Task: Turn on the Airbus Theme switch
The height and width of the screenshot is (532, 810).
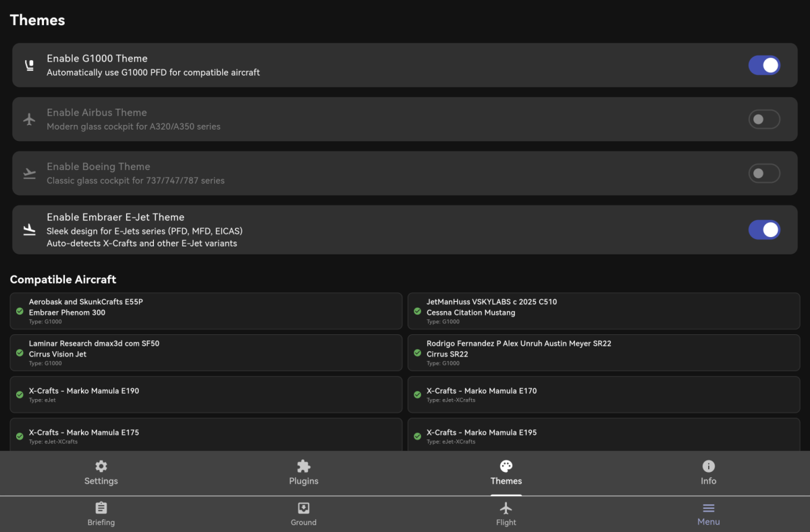Action: [764, 119]
